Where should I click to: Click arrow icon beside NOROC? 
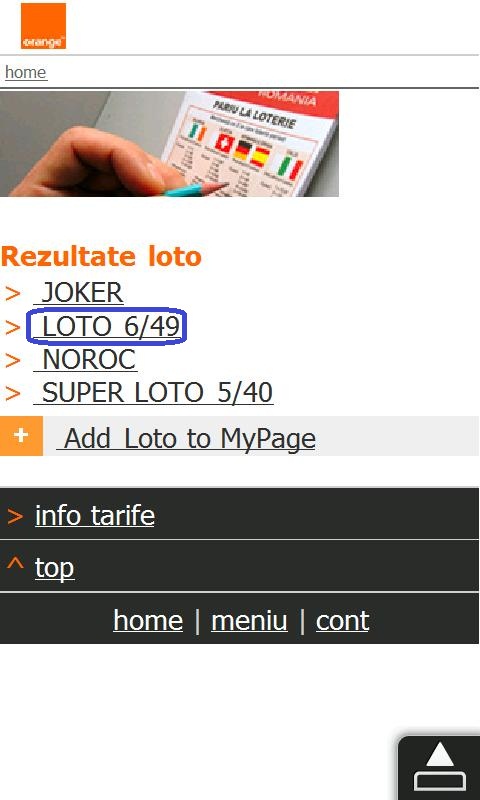pyautogui.click(x=13, y=361)
